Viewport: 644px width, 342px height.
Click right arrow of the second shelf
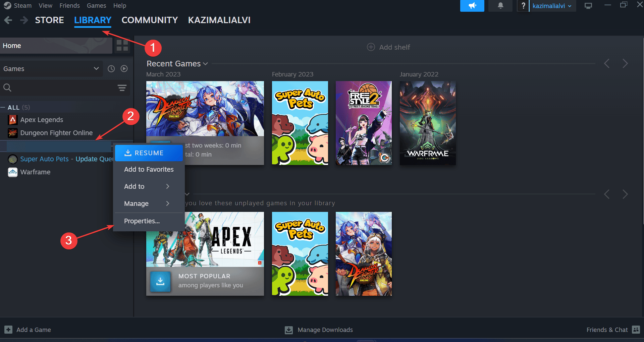pos(625,194)
